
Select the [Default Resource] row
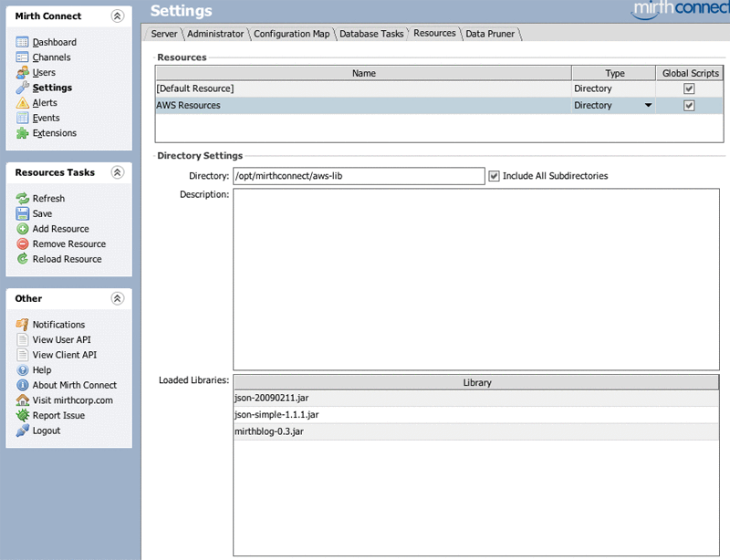439,88
